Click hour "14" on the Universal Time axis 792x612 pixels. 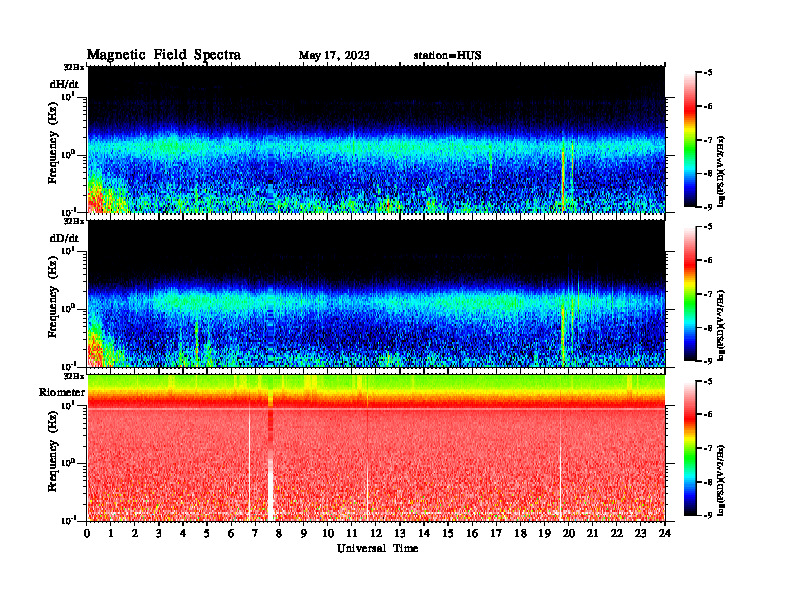point(424,533)
